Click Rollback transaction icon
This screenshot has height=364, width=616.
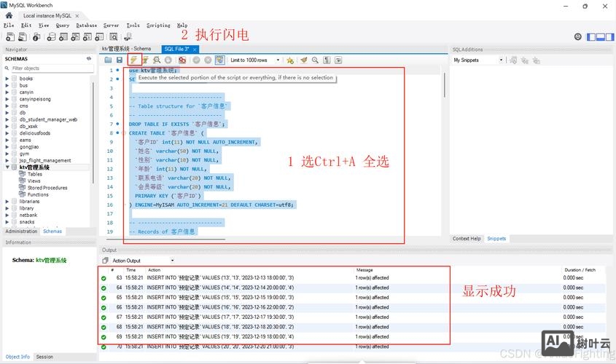click(x=208, y=60)
